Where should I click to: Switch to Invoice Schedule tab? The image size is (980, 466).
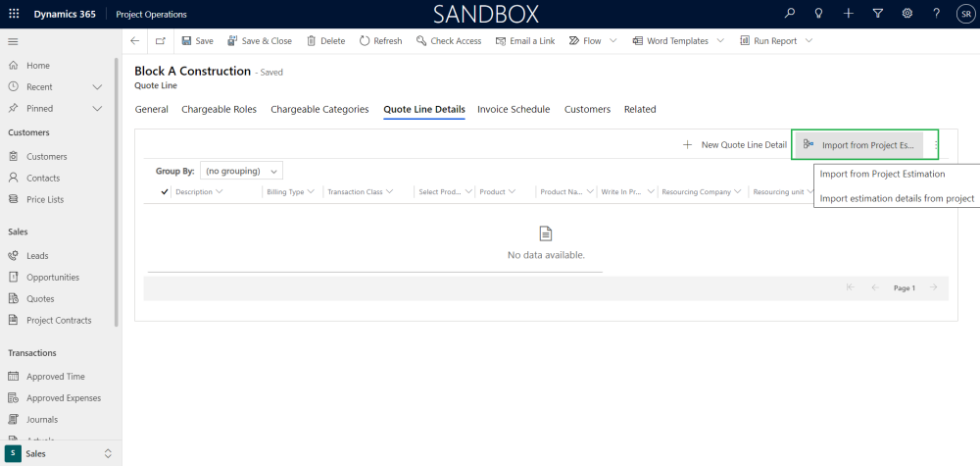(514, 110)
